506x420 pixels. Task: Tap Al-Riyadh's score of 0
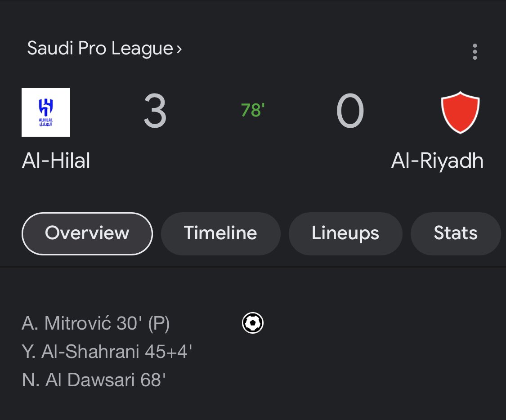[350, 111]
